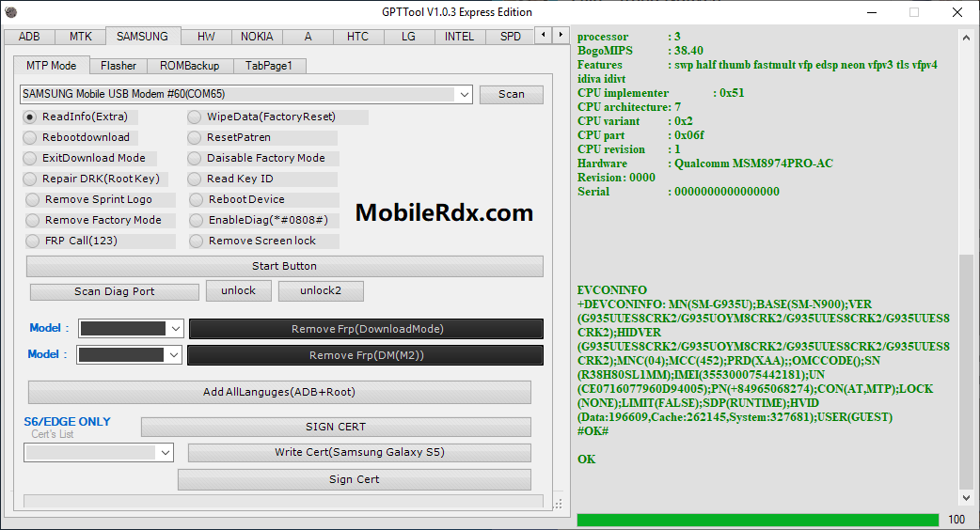This screenshot has width=980, height=530.
Task: Click the log scrollbar down arrow
Action: (x=966, y=497)
